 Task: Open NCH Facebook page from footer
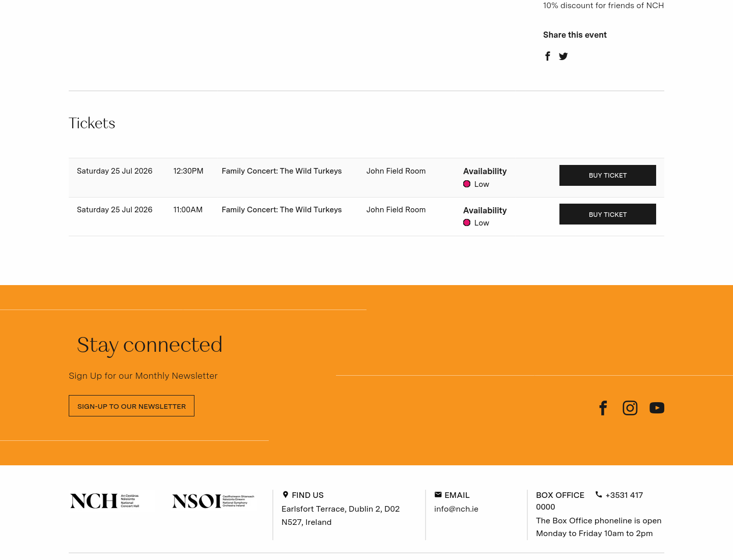click(603, 408)
